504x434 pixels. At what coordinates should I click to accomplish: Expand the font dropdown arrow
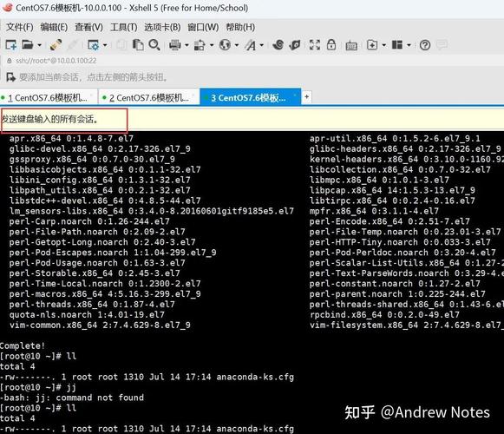point(262,45)
